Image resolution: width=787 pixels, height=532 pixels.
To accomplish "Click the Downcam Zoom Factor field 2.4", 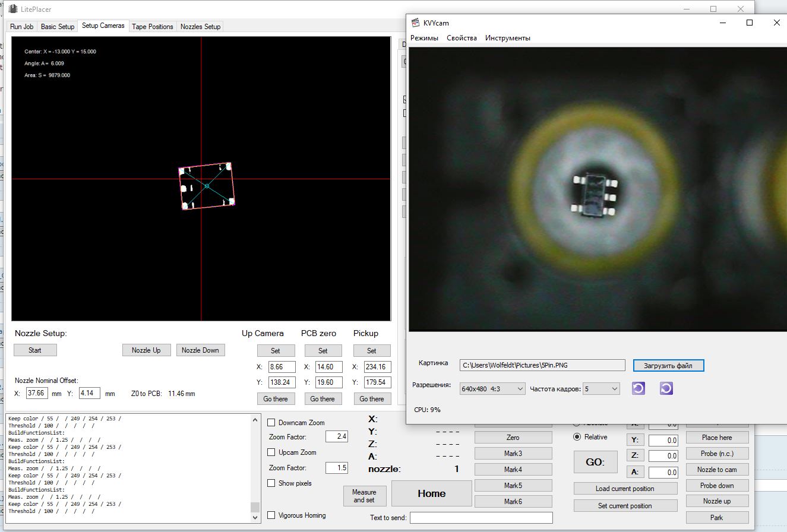I will pyautogui.click(x=337, y=437).
